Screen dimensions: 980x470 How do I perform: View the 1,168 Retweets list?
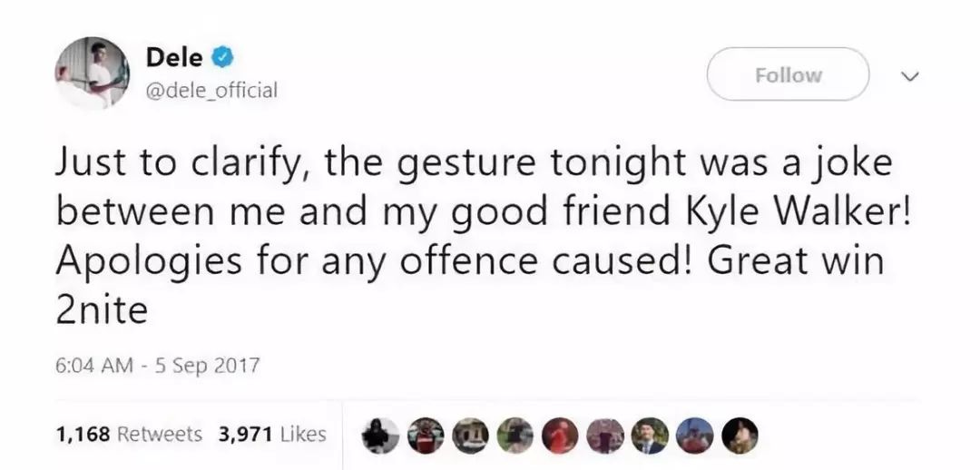(x=129, y=435)
